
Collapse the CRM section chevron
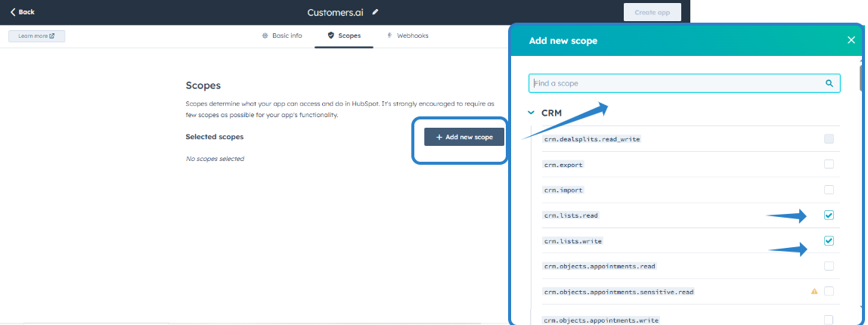click(x=532, y=113)
